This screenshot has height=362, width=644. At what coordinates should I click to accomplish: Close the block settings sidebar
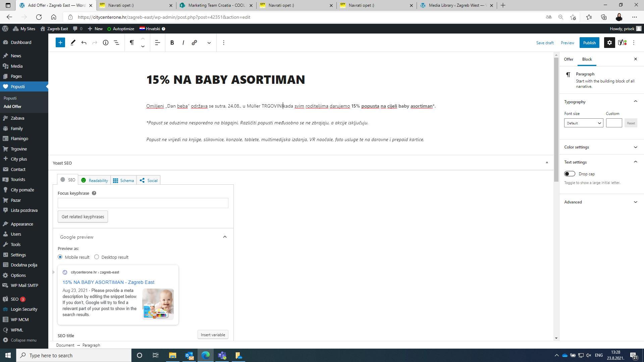[x=635, y=59]
